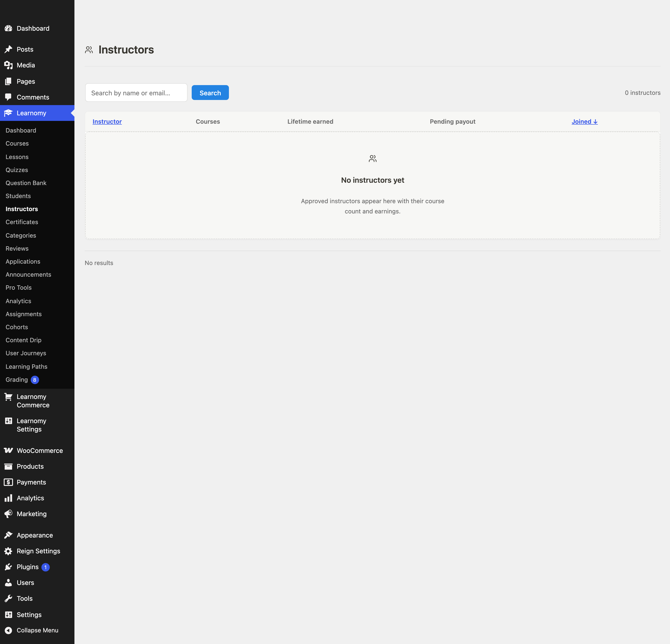Click the Appearance paintbrush icon
Viewport: 670px width, 644px height.
point(8,535)
